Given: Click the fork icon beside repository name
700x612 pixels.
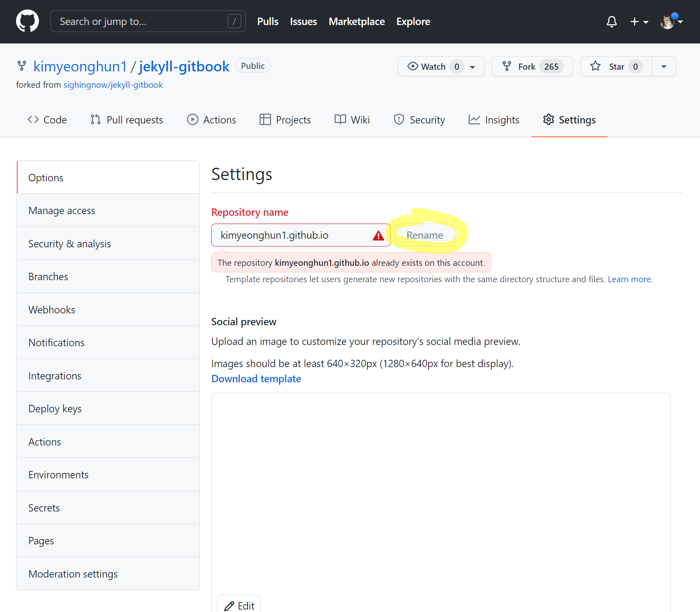Looking at the screenshot, I should 21,66.
